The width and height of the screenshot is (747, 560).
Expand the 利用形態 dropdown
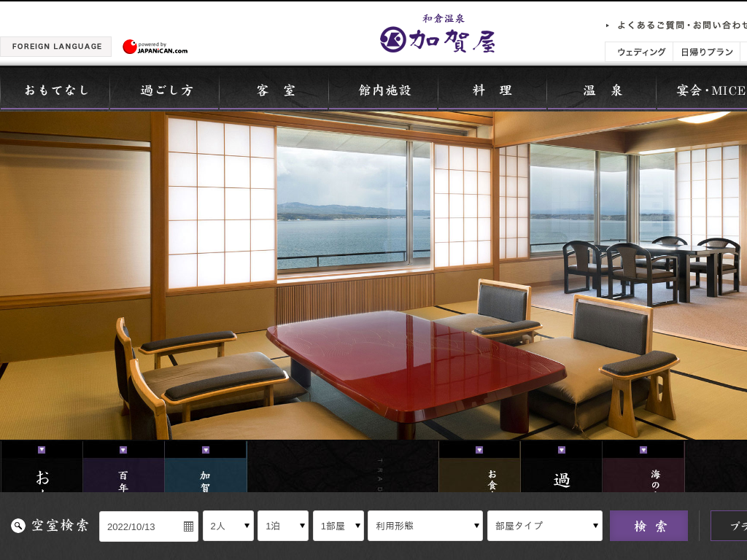pos(425,526)
